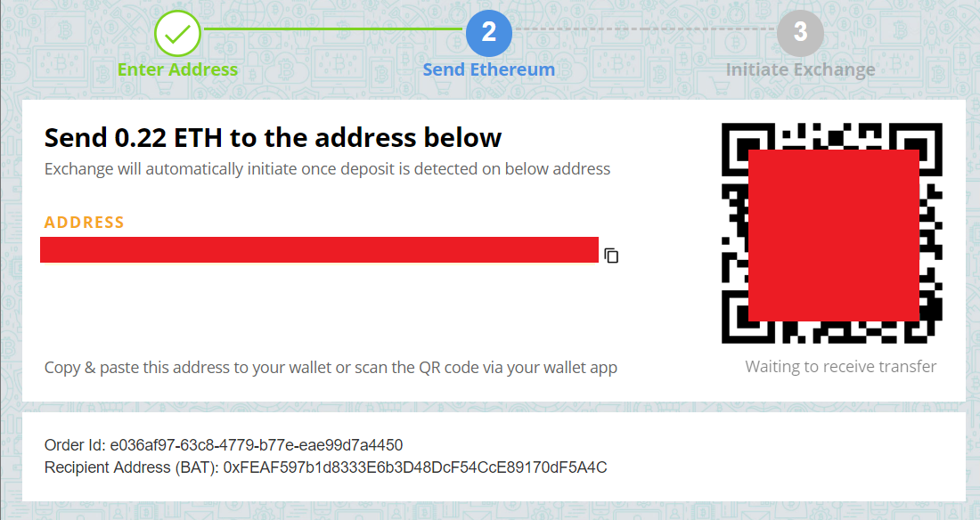Click the green progress line between steps
This screenshot has width=980, height=520.
(333, 28)
